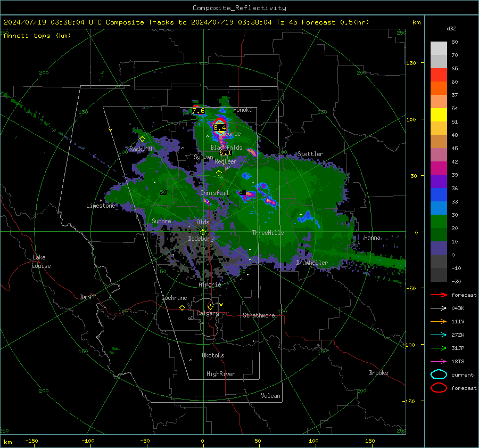Click the HighRiver label
The image size is (479, 448).
(x=221, y=374)
